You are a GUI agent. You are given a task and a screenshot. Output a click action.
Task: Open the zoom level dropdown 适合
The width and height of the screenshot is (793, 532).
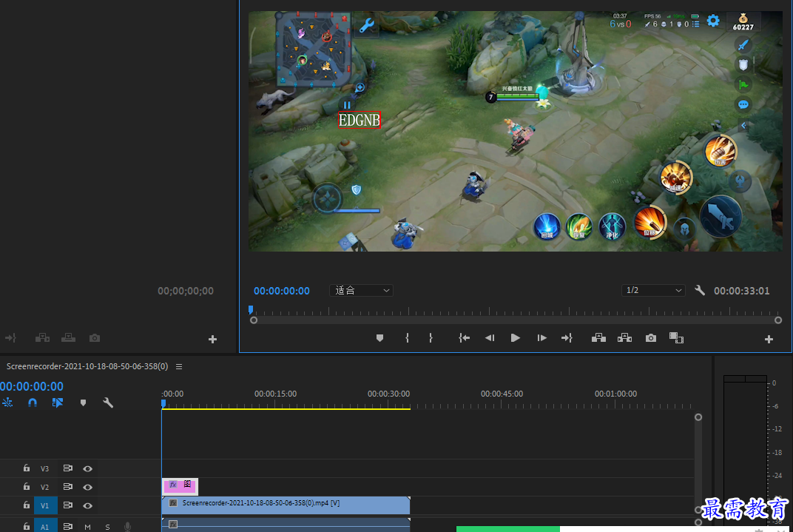click(361, 290)
